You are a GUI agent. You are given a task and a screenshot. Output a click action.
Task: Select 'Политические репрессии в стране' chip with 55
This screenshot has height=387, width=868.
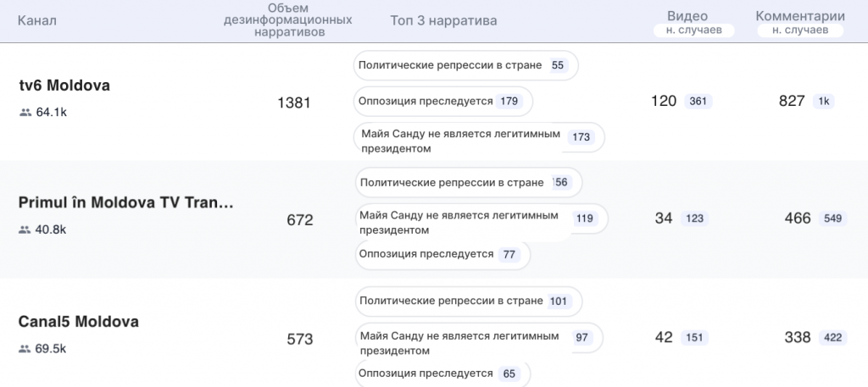tap(465, 65)
